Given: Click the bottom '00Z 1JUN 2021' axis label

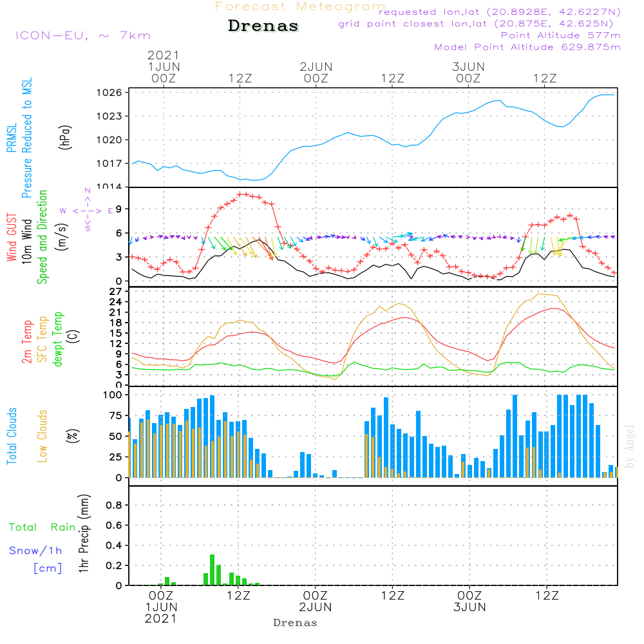Looking at the screenshot, I should [x=161, y=607].
